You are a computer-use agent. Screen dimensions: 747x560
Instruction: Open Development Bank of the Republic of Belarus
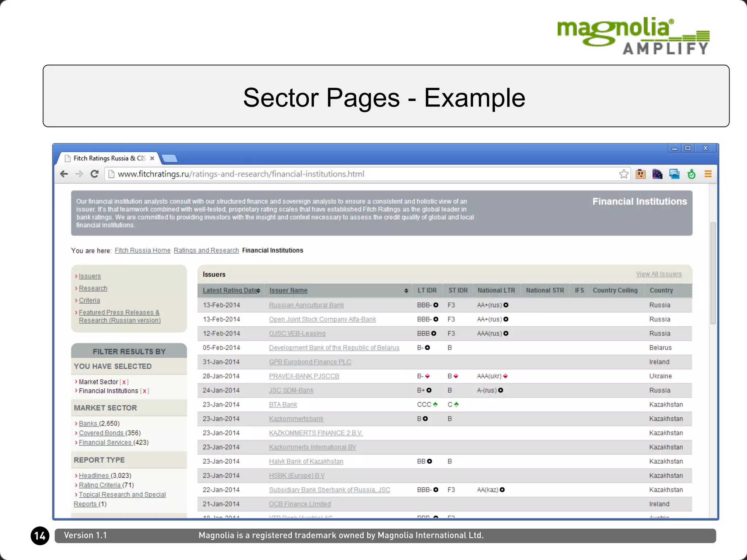click(334, 348)
